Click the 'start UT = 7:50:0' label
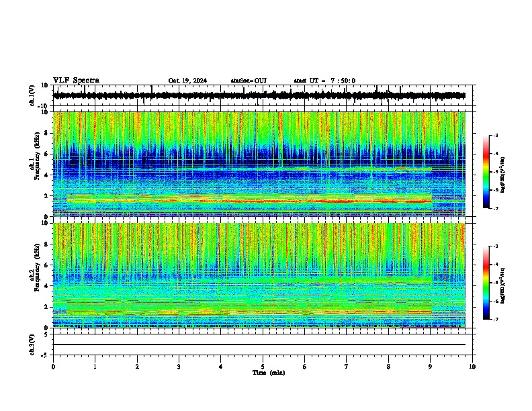The width and height of the screenshot is (532, 411). [x=324, y=81]
